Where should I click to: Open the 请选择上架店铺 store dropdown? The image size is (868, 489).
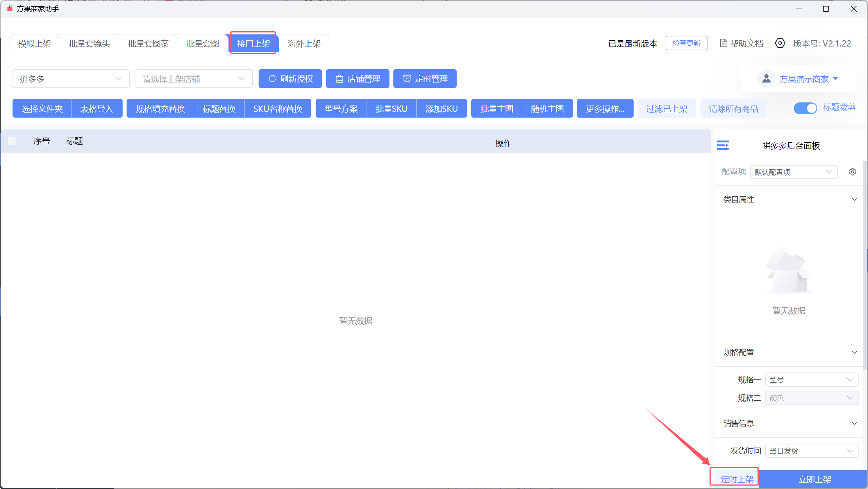pos(194,79)
